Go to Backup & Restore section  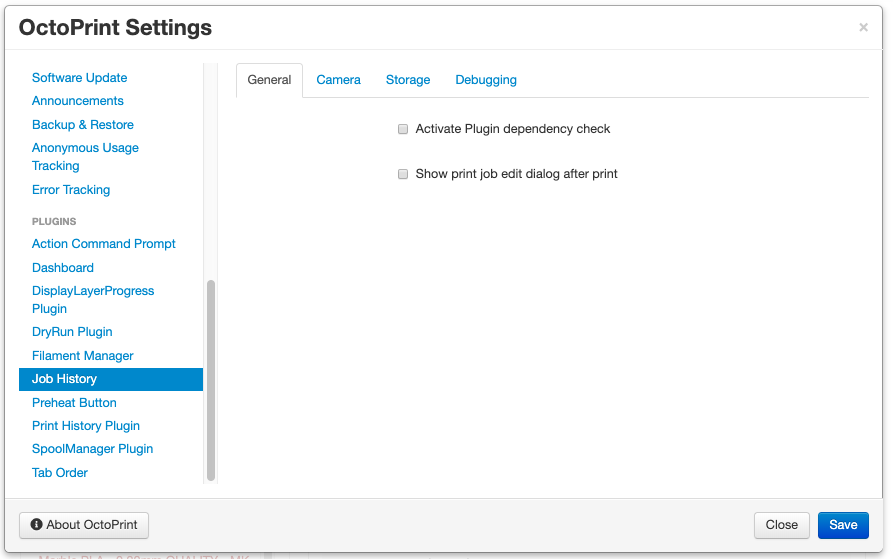pyautogui.click(x=83, y=125)
